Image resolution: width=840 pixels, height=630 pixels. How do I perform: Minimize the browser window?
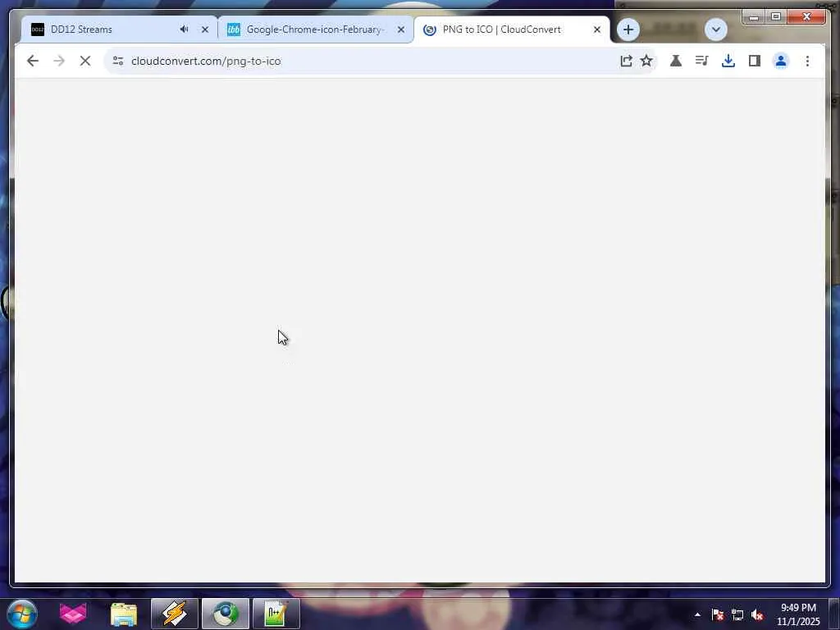pos(754,16)
